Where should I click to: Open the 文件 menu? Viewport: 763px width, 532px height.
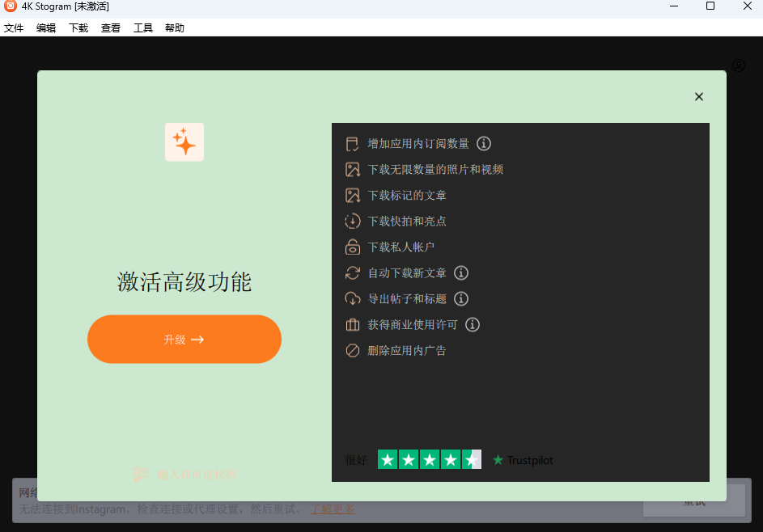point(14,28)
